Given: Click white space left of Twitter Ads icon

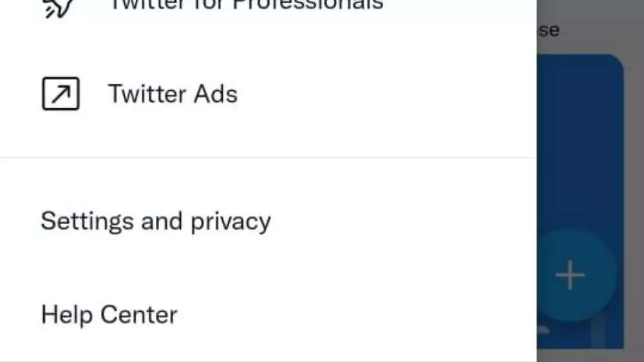Looking at the screenshot, I should (19, 94).
